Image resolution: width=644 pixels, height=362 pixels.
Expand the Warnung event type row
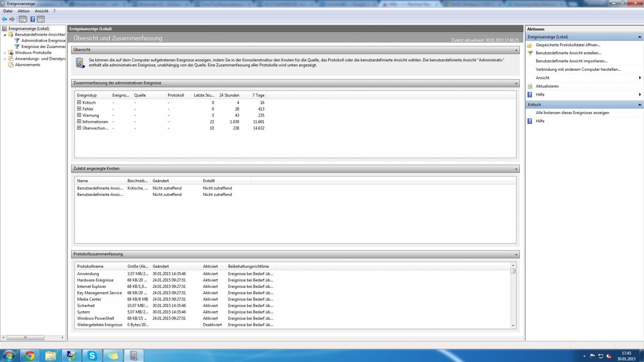(79, 115)
